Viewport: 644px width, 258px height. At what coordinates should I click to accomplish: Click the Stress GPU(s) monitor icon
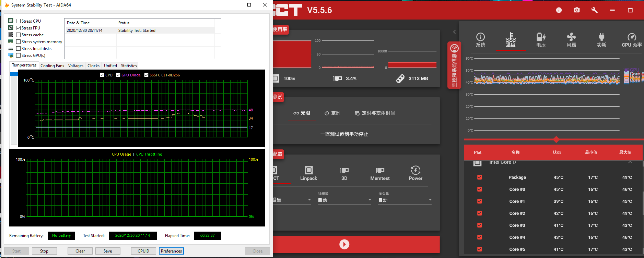(11, 55)
